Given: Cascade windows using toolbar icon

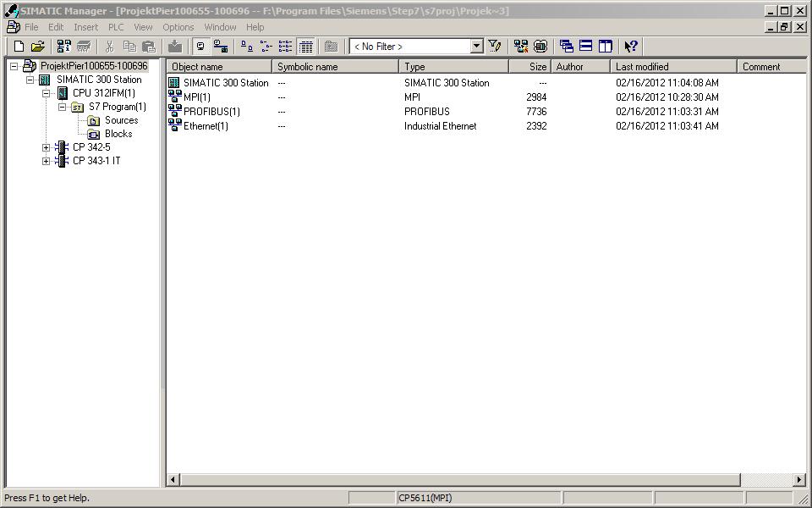Looking at the screenshot, I should click(x=567, y=47).
